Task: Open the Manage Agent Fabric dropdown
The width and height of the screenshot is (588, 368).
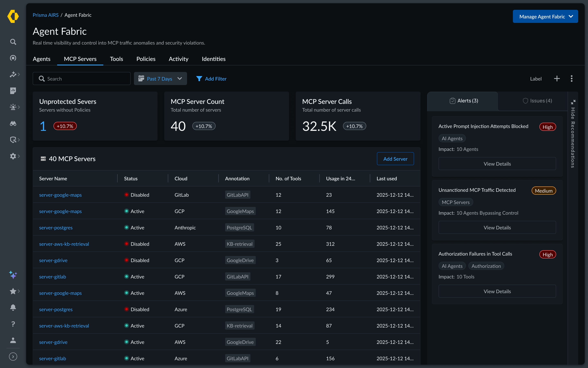Action: point(545,16)
